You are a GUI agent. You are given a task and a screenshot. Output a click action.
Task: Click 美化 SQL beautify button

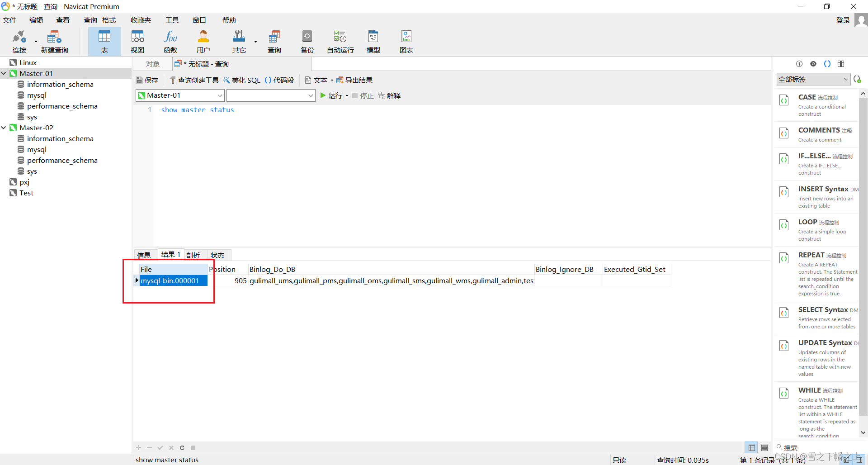(x=242, y=81)
